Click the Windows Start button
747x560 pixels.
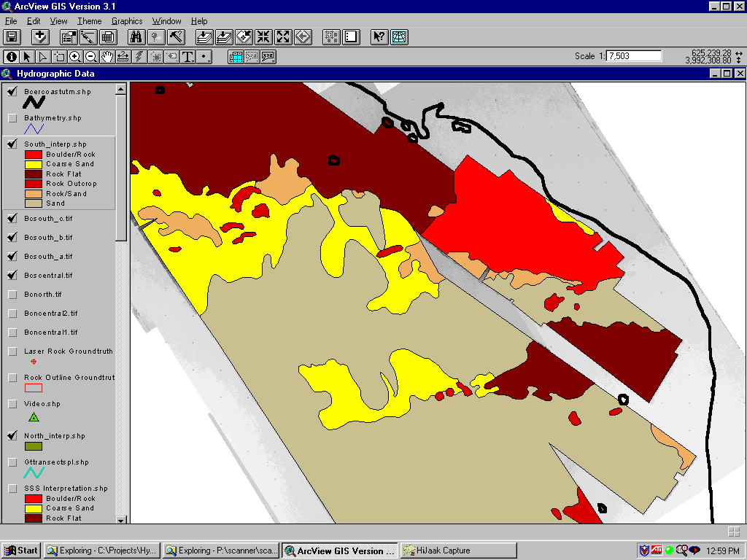tap(21, 551)
